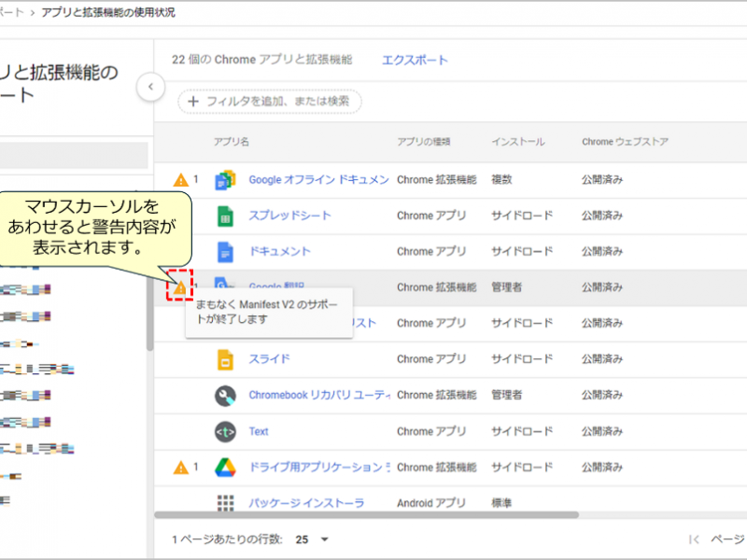Screen dimensions: 747x560
Task: Open パッケージ インストーラ link
Action: pyautogui.click(x=306, y=503)
